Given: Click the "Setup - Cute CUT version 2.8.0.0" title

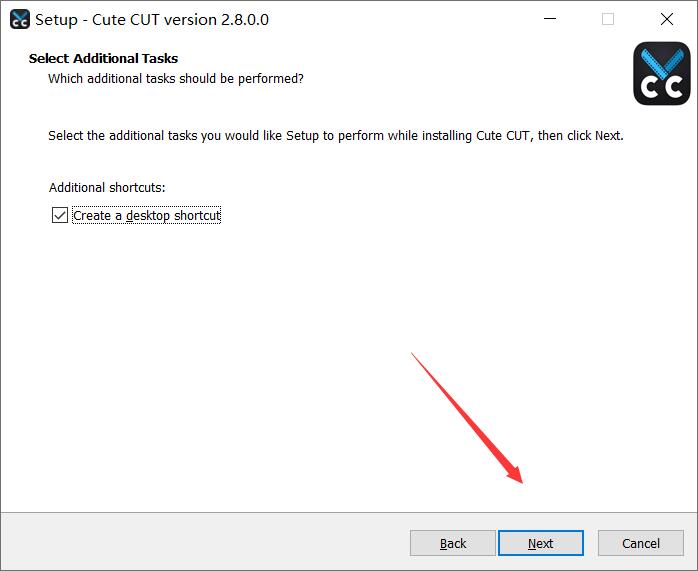Looking at the screenshot, I should [x=152, y=19].
